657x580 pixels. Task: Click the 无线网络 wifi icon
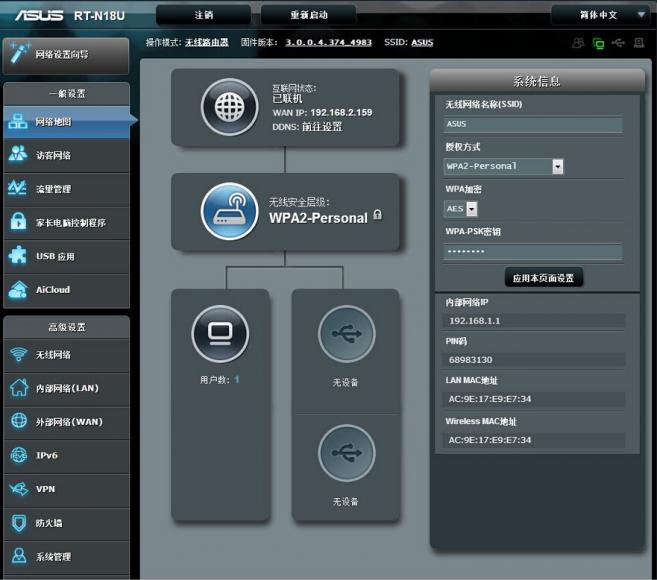[x=18, y=355]
